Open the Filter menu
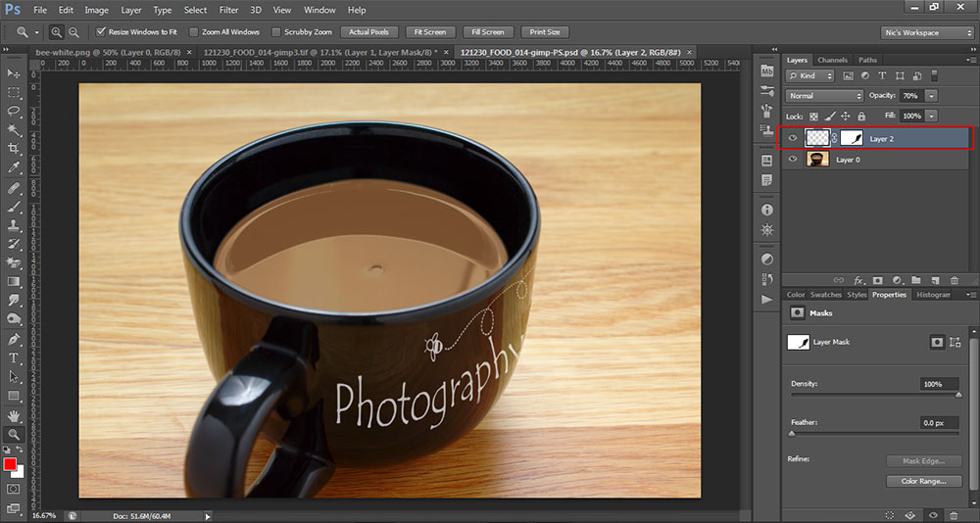The width and height of the screenshot is (980, 523). click(x=228, y=10)
